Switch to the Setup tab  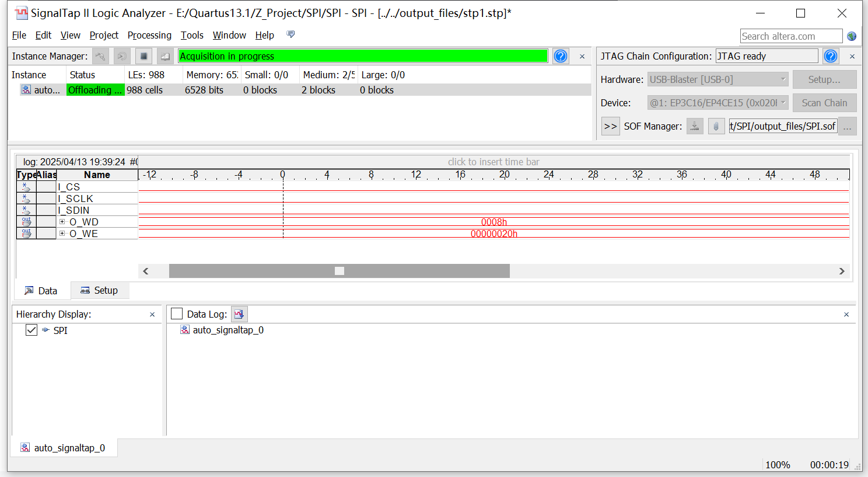[x=100, y=290]
